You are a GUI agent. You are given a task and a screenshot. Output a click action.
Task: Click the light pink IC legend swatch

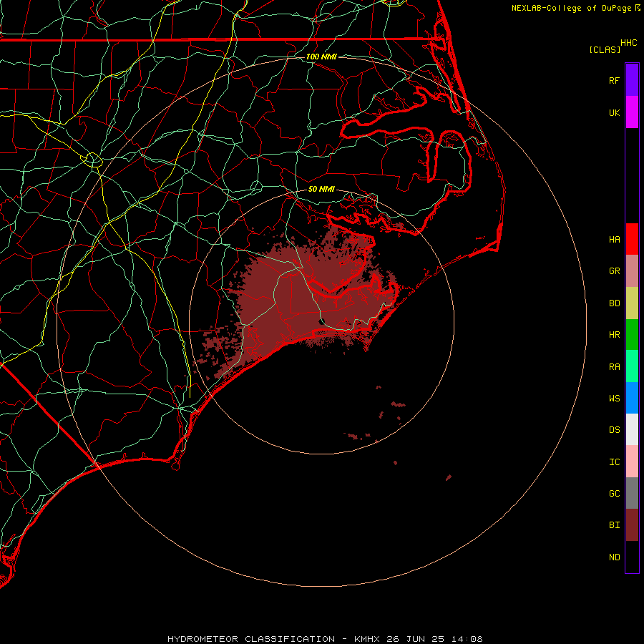pyautogui.click(x=632, y=462)
